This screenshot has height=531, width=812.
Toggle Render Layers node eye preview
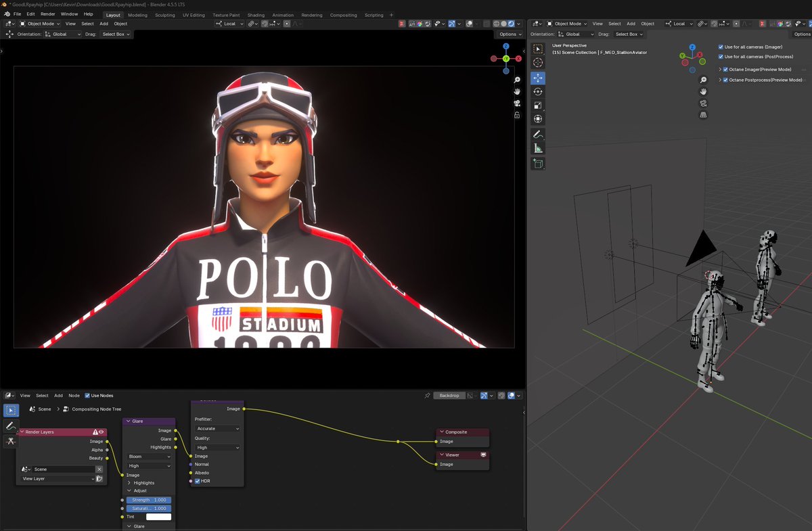point(101,432)
